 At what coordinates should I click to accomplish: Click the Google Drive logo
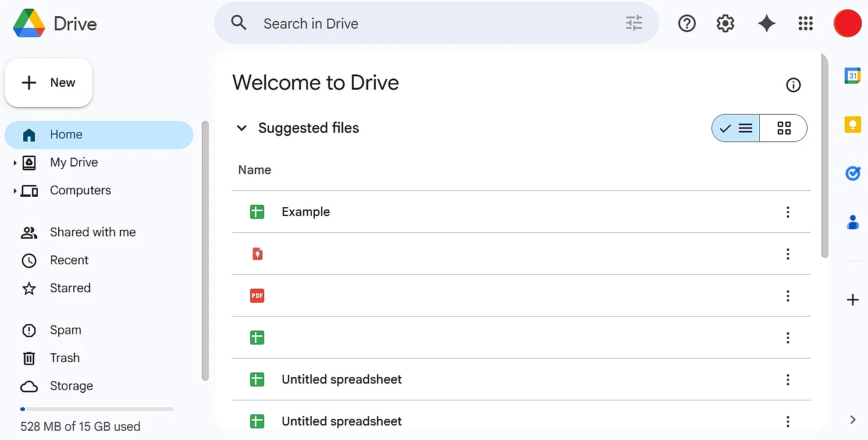pyautogui.click(x=29, y=24)
